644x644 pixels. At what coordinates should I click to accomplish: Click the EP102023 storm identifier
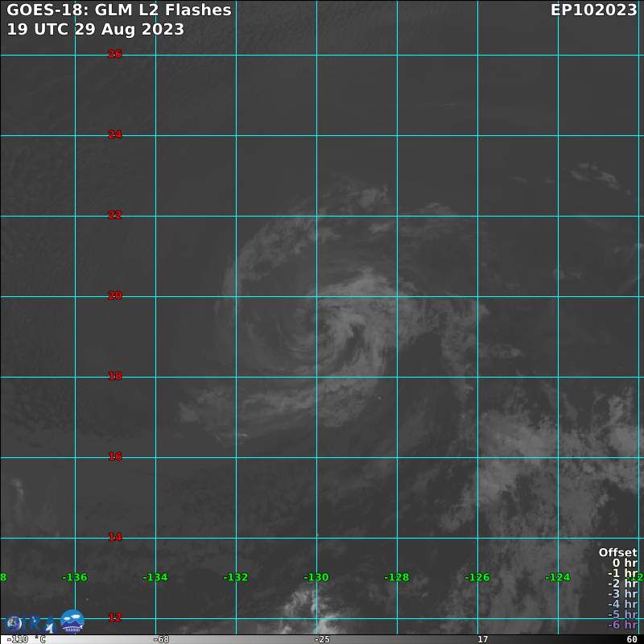(x=594, y=10)
